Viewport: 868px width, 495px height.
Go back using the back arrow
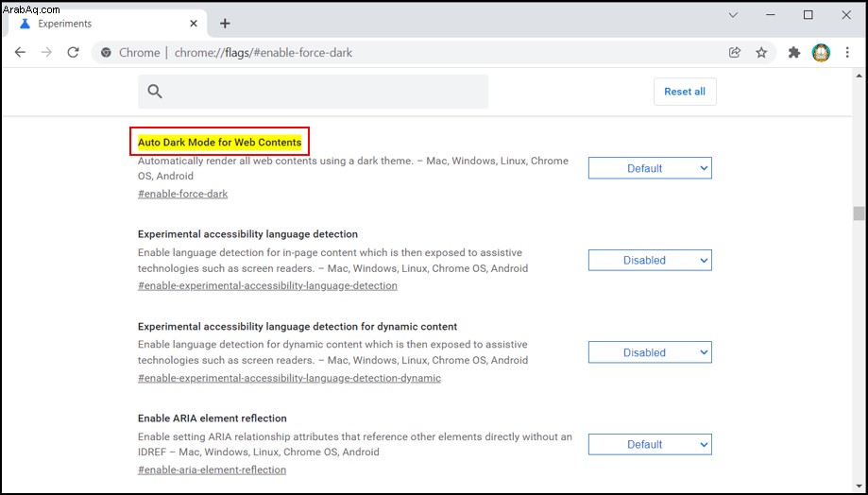(x=21, y=53)
